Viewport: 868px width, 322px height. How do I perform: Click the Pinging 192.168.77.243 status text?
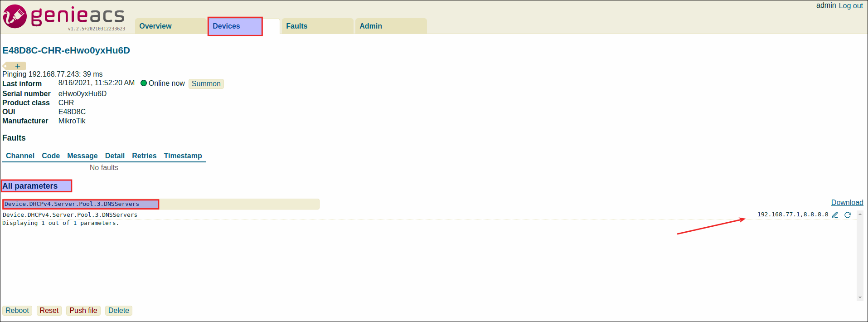click(53, 74)
